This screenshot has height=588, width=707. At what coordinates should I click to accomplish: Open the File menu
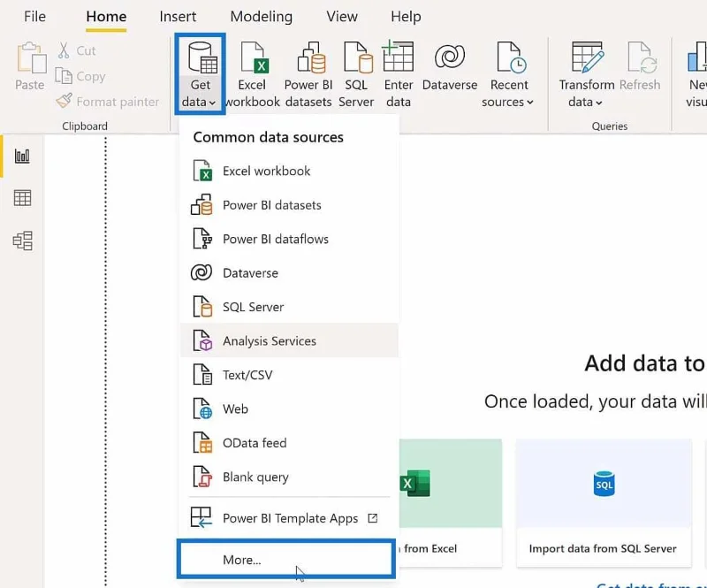(34, 16)
